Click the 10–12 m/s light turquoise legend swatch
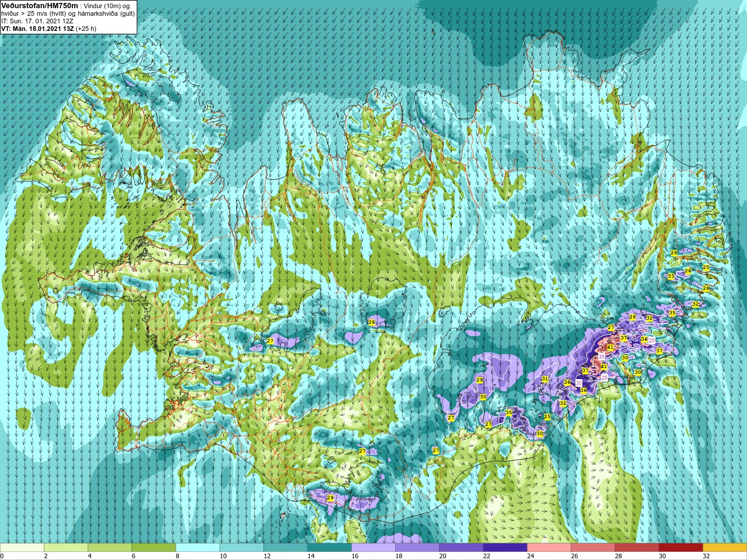The width and height of the screenshot is (747, 560). (242, 548)
